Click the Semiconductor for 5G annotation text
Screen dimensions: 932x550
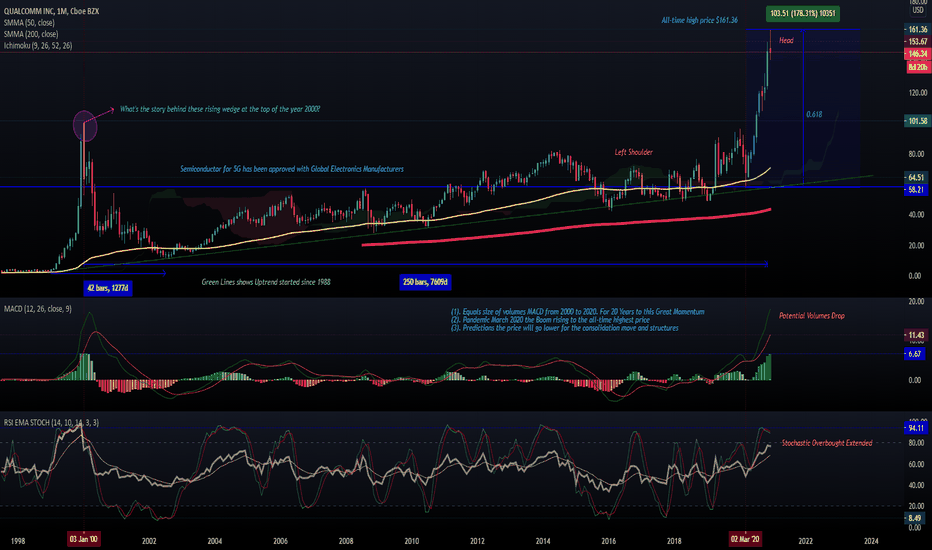point(292,169)
